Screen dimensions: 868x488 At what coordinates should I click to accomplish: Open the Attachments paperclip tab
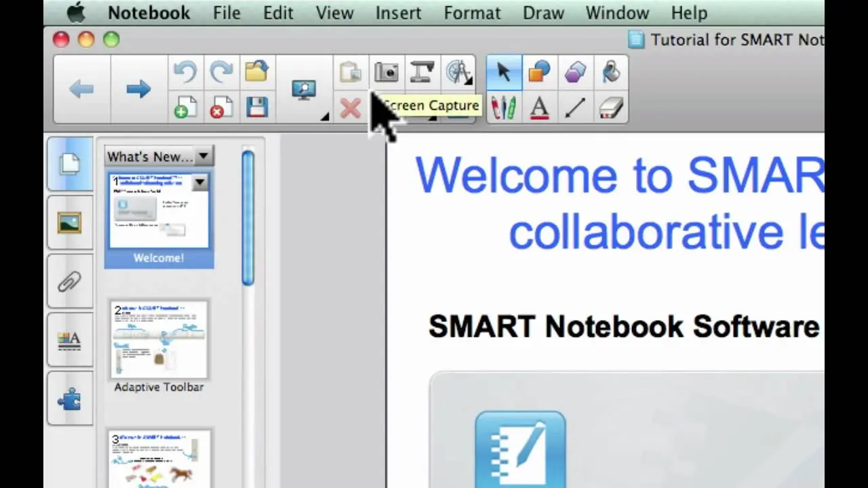70,281
